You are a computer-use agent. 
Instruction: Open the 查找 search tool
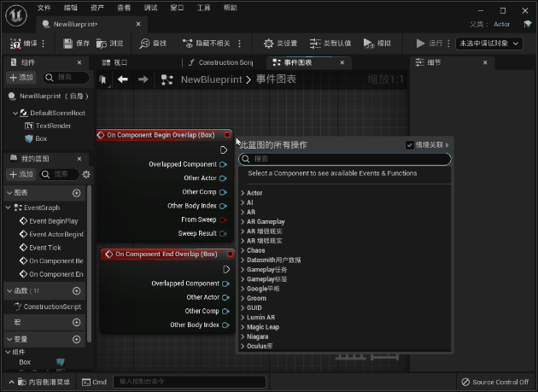coord(153,44)
